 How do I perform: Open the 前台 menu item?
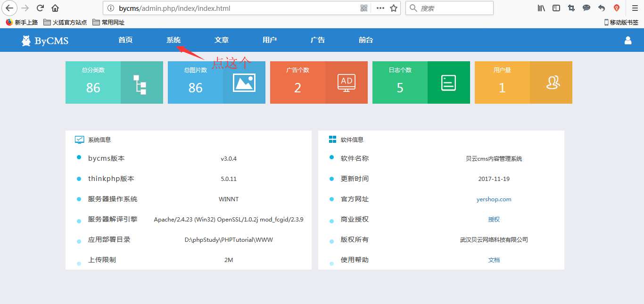pos(366,40)
